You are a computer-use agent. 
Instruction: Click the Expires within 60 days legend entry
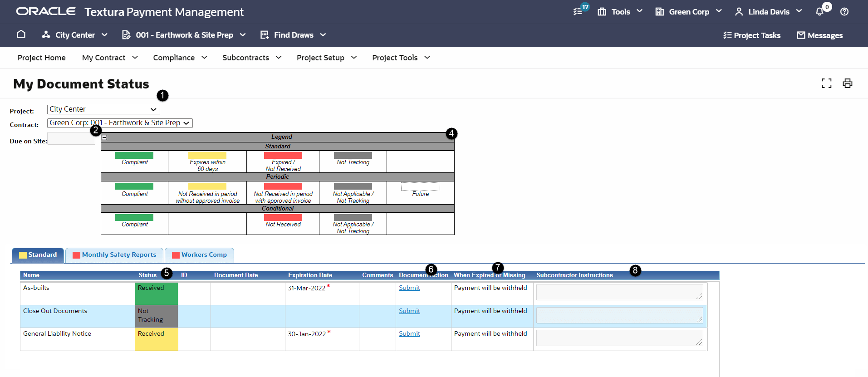point(207,162)
